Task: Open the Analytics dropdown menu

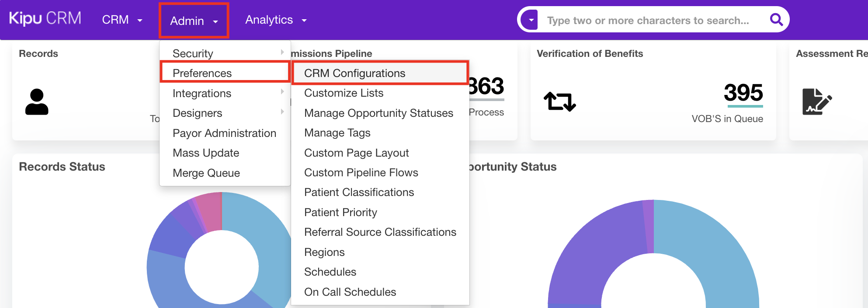Action: [x=276, y=20]
